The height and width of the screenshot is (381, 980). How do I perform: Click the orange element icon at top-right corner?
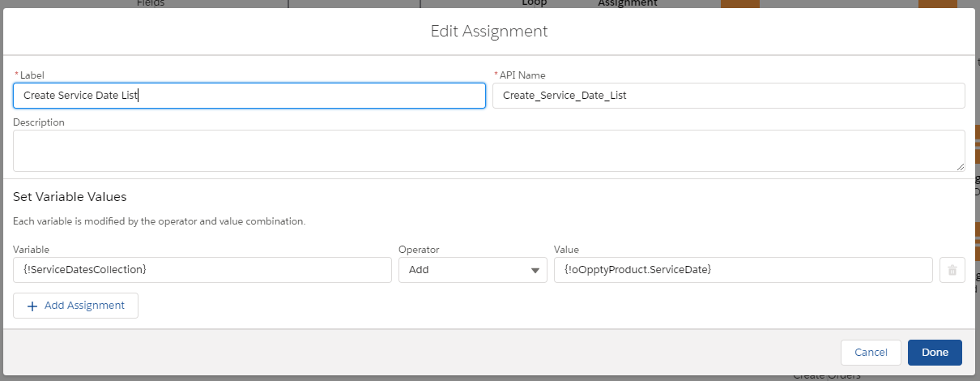click(x=938, y=4)
